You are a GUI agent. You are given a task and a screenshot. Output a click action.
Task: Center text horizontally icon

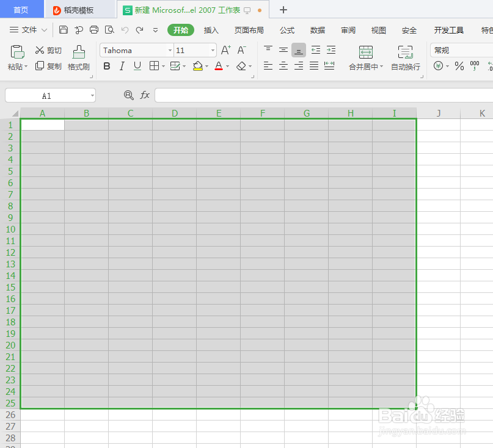coord(283,66)
